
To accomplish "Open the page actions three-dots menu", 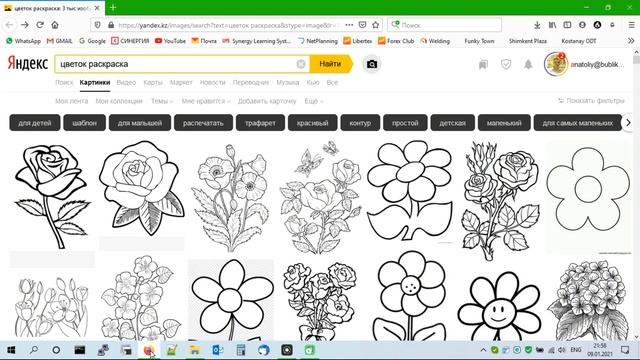I will pyautogui.click(x=349, y=25).
